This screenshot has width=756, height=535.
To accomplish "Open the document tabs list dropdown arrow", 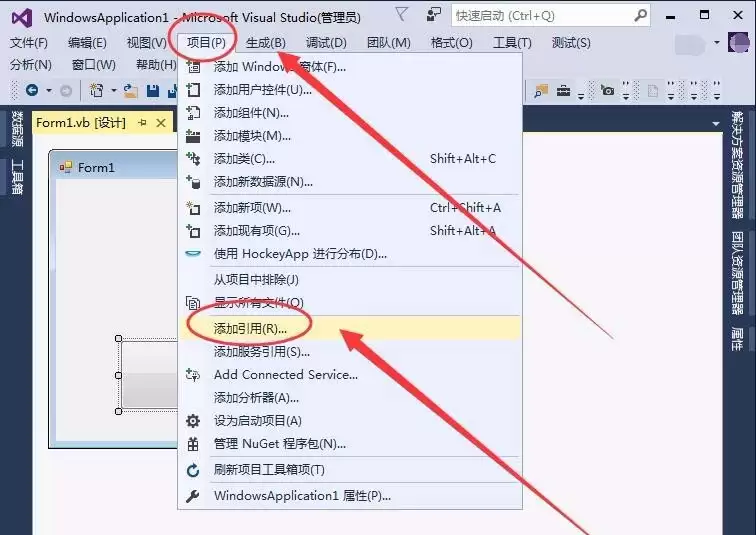I will [716, 124].
